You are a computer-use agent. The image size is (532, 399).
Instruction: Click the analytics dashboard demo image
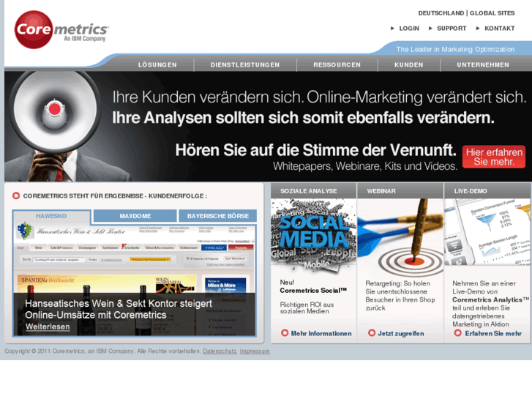tap(487, 232)
